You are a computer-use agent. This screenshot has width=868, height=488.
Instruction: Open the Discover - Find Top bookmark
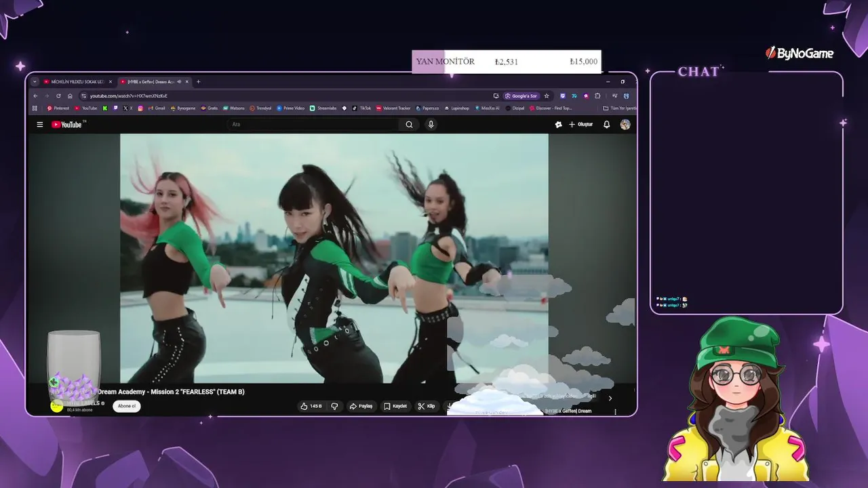click(551, 108)
